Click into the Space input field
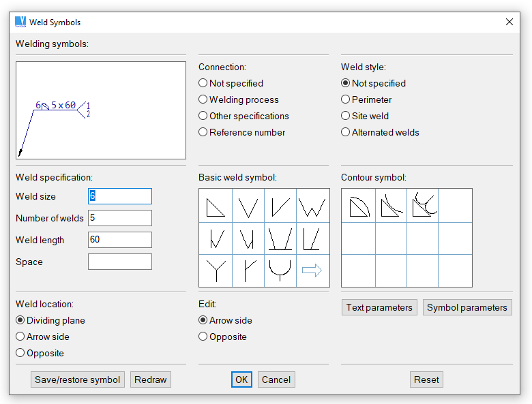The width and height of the screenshot is (532, 404). 120,262
